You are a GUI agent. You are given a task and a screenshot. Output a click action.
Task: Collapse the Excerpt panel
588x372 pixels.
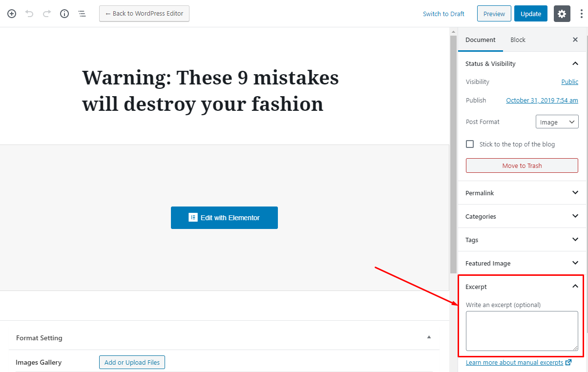tap(522, 287)
